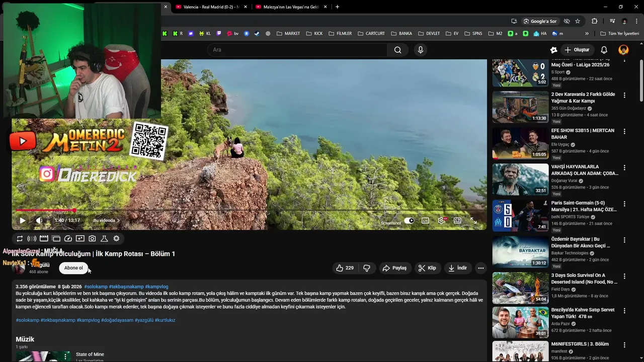Image resolution: width=644 pixels, height=362 pixels.
Task: Open a new browser tab
Action: click(x=337, y=7)
